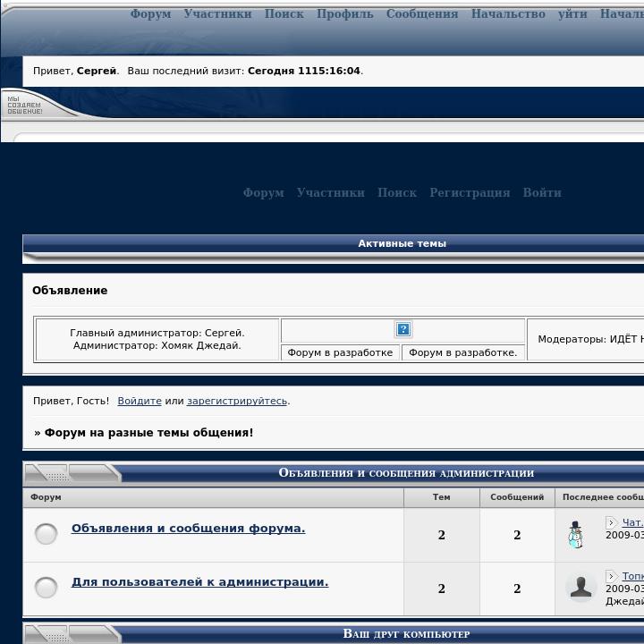Click the Мы создаем общение logo
This screenshot has width=644, height=644.
tap(25, 106)
